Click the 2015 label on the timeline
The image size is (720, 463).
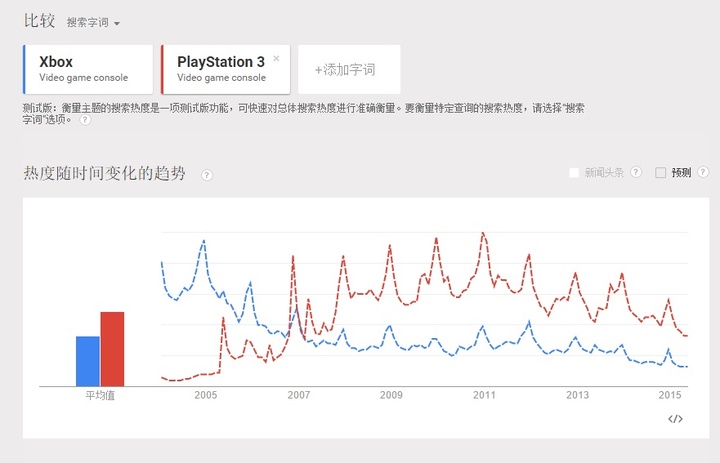coord(670,396)
